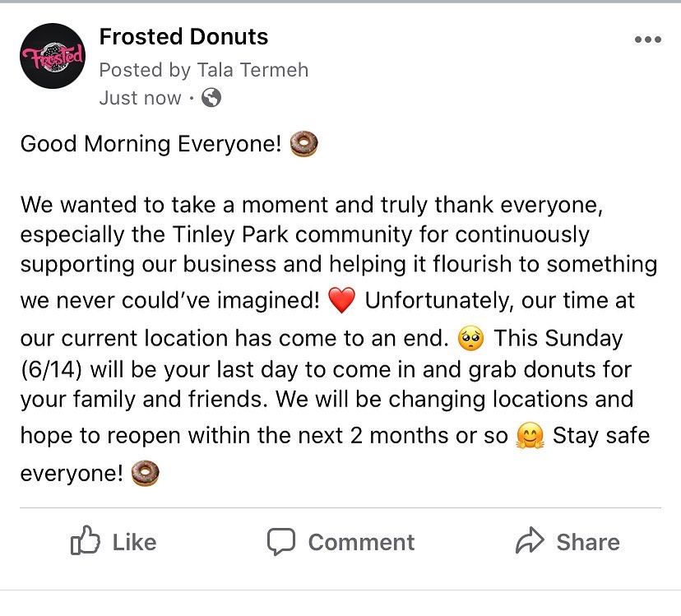Click the Frosted Donuts profile picture
This screenshot has height=616, width=681.
pos(53,56)
